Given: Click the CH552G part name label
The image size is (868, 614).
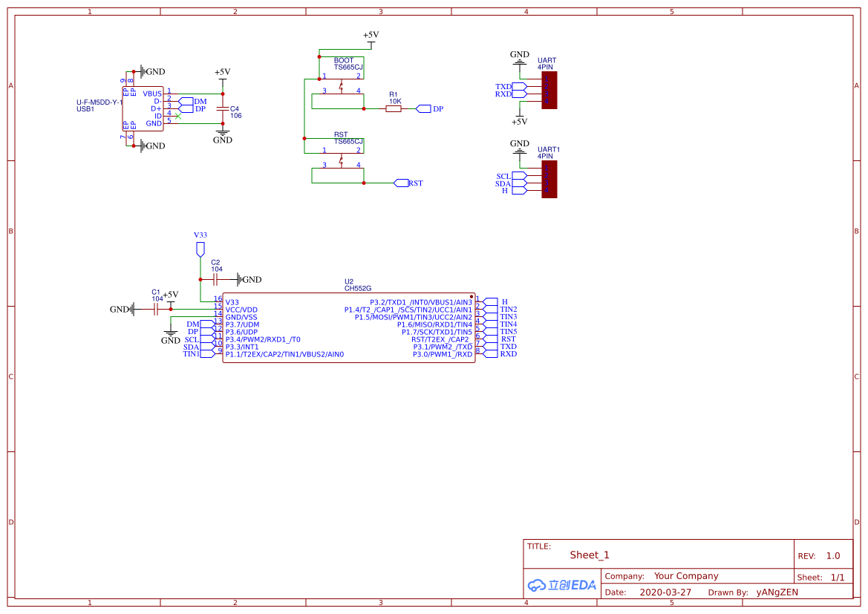Looking at the screenshot, I should tap(358, 289).
